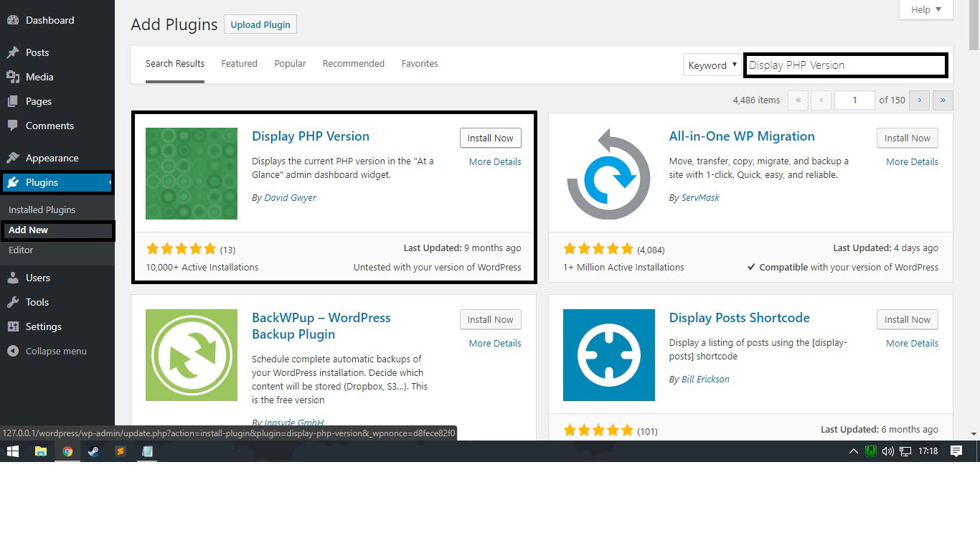Open Steam from the taskbar
Image resolution: width=980 pixels, height=551 pixels.
(94, 451)
